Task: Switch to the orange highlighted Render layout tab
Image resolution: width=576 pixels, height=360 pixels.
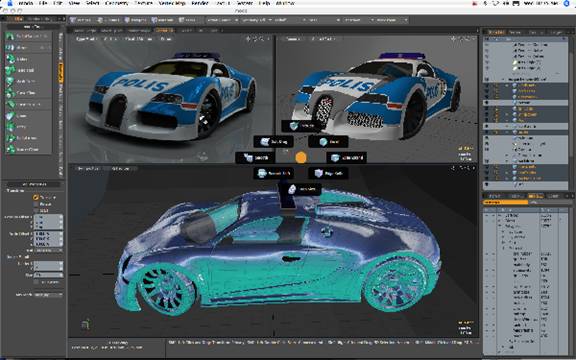Action: (164, 30)
